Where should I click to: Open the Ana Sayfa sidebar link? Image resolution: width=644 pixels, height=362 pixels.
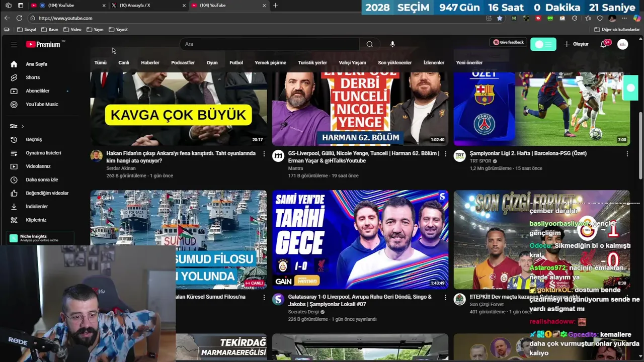pos(37,64)
